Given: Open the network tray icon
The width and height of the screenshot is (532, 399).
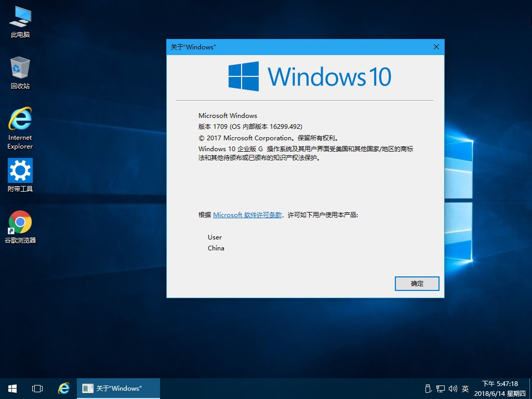Looking at the screenshot, I should [x=441, y=389].
